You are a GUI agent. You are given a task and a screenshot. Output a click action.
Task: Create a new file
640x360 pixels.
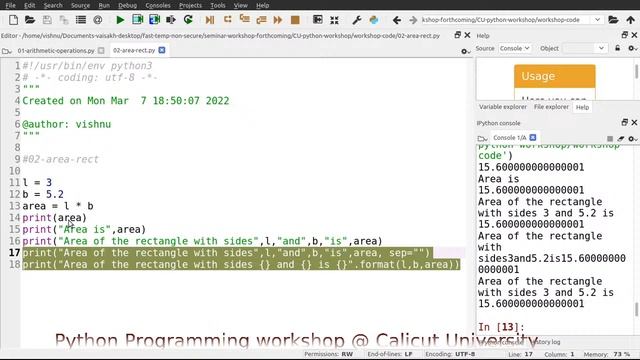[x=13, y=20]
